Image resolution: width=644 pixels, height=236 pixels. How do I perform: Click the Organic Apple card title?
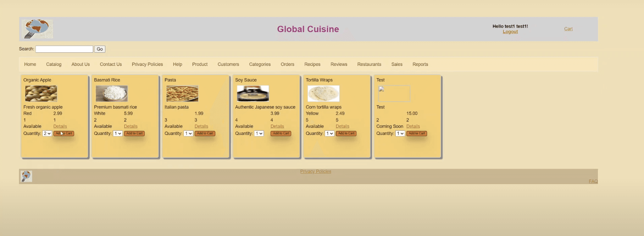coord(37,80)
